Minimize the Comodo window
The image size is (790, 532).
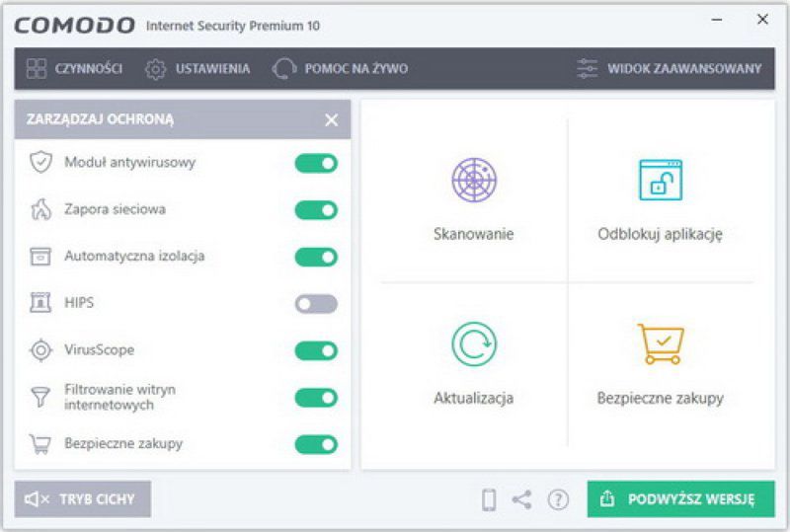coord(717,20)
